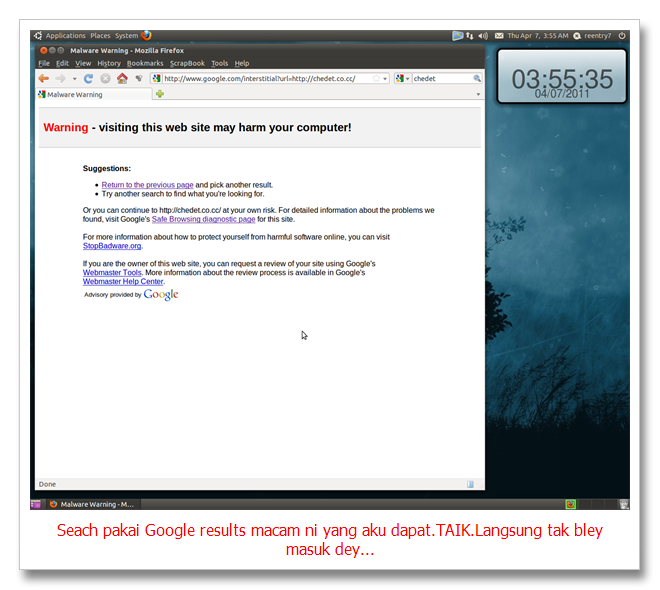The height and width of the screenshot is (590, 660).
Task: Open the network connection indicator in the panel
Action: pos(469,36)
